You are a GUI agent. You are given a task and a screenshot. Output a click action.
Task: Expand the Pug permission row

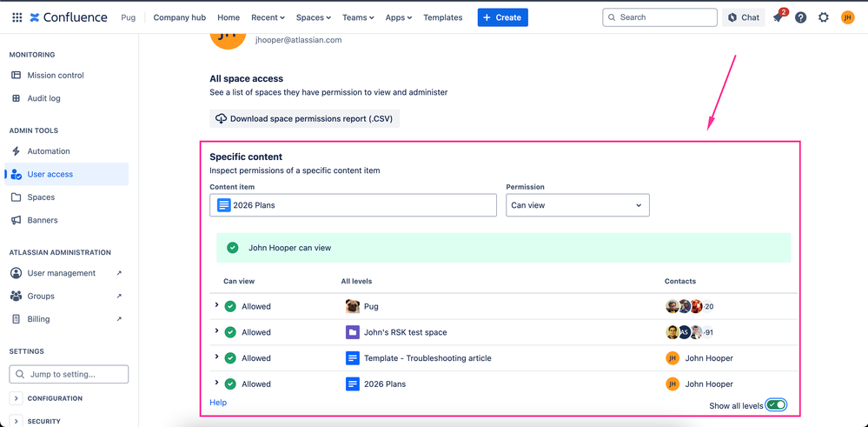[217, 304]
